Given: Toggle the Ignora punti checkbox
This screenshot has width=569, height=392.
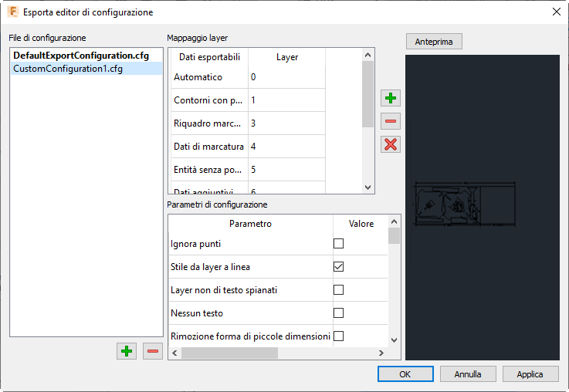Looking at the screenshot, I should tap(339, 243).
